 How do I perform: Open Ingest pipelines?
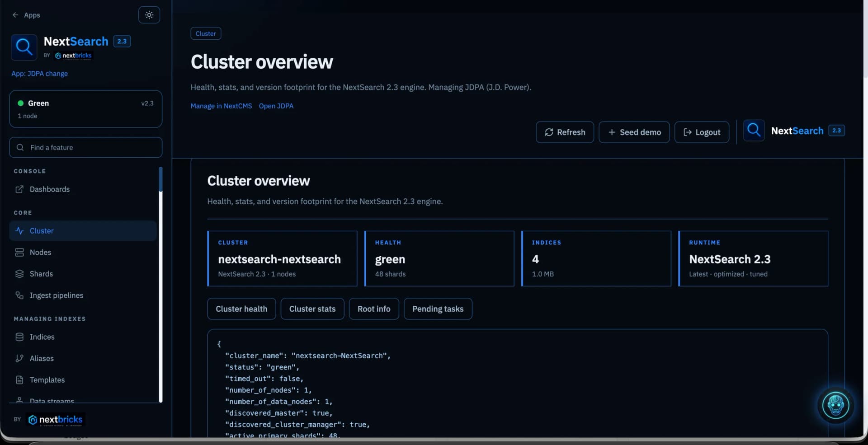[x=83, y=295]
